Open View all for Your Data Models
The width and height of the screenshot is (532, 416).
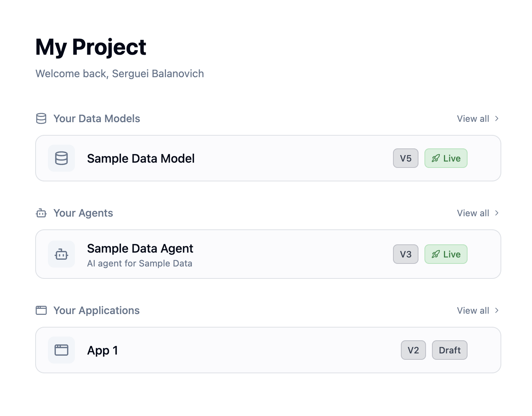tap(473, 118)
